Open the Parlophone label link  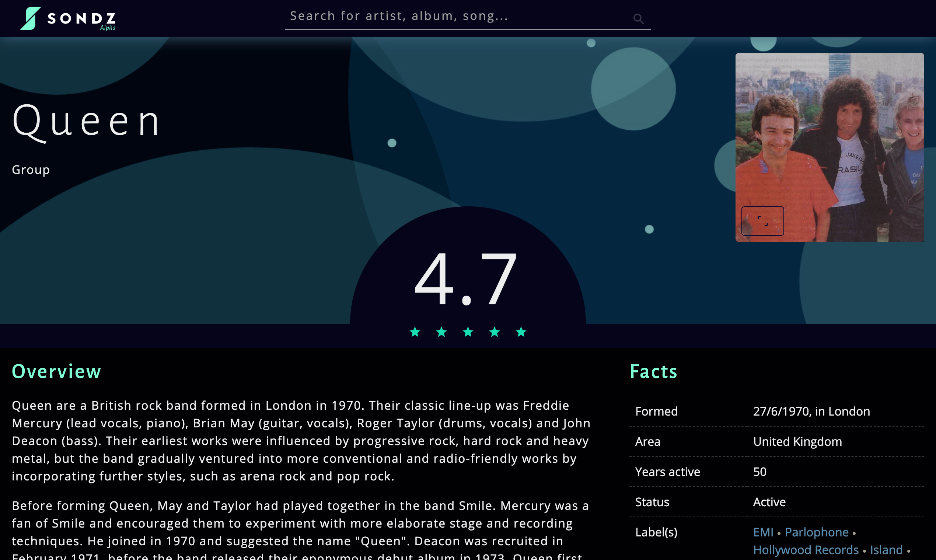[x=817, y=532]
